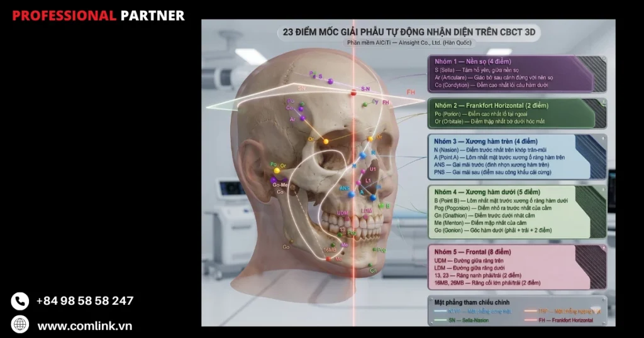Viewport: 644px width, 338px height.
Task: Select the Gn landmark on the chin
Action: [x=372, y=266]
